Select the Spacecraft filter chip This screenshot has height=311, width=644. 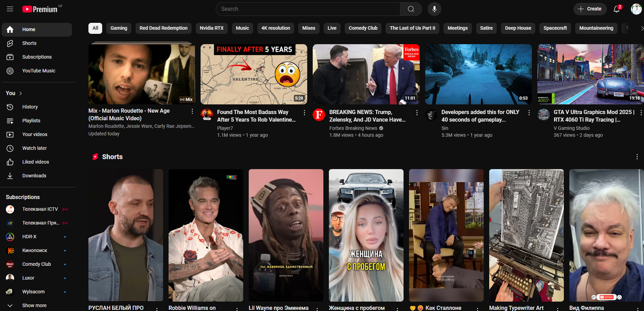[x=555, y=28]
